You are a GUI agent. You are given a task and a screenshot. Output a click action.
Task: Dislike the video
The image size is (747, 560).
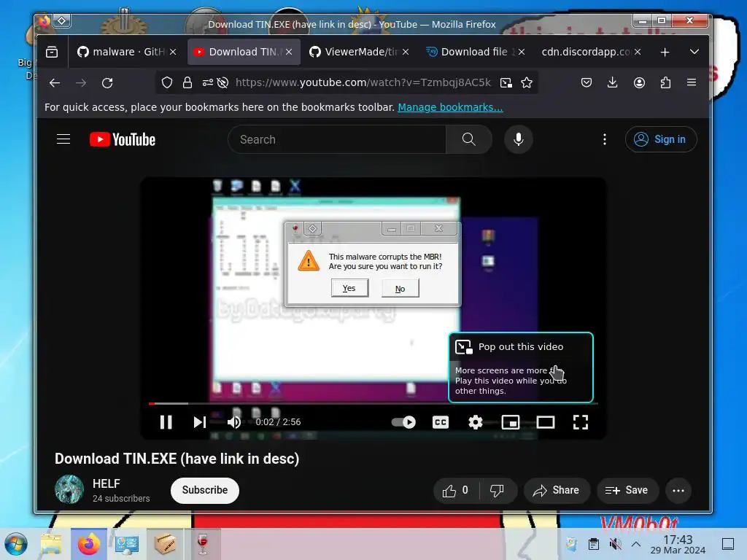click(497, 491)
